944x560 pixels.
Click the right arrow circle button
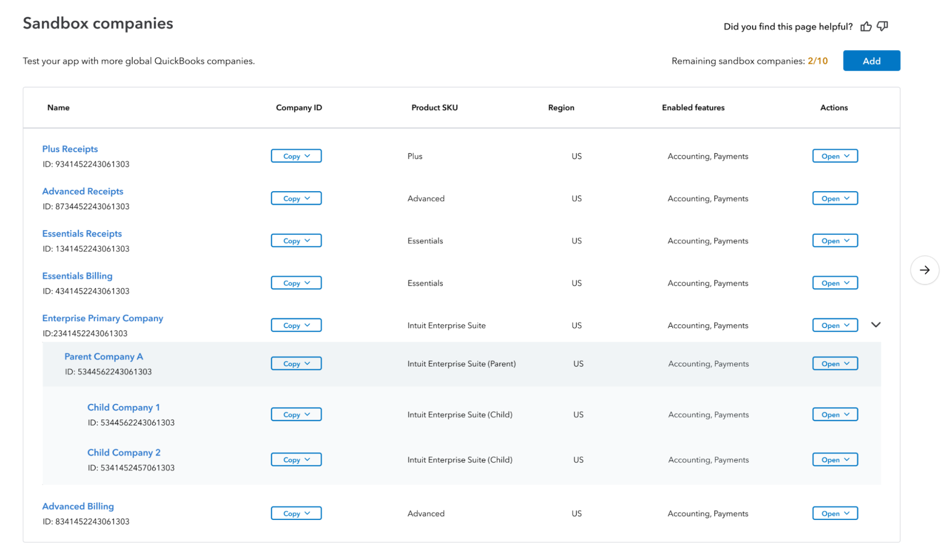coord(924,270)
